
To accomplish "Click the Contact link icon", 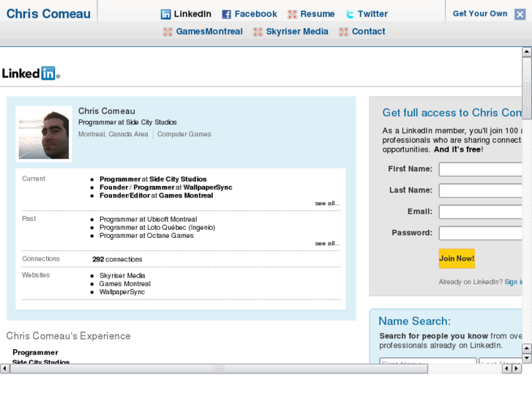I will (344, 32).
